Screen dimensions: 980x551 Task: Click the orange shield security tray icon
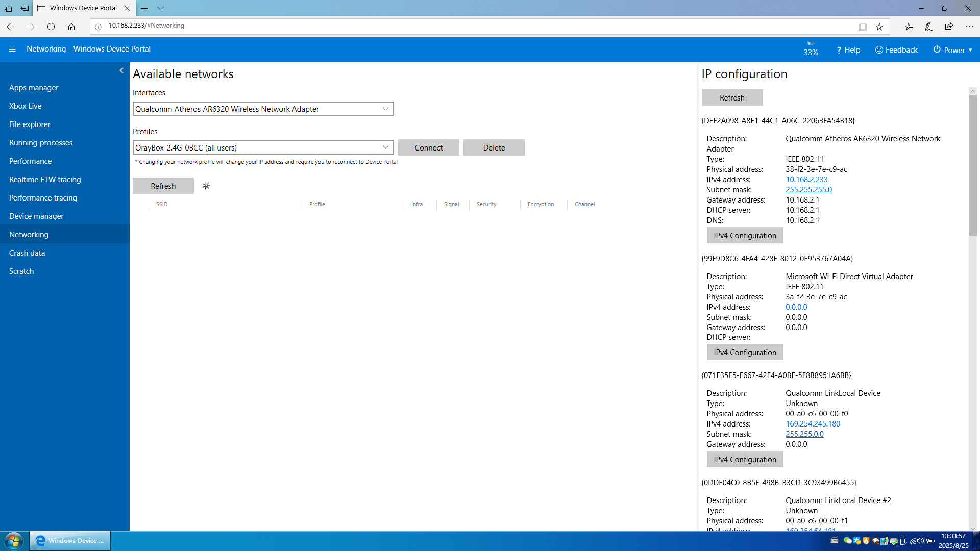point(866,541)
